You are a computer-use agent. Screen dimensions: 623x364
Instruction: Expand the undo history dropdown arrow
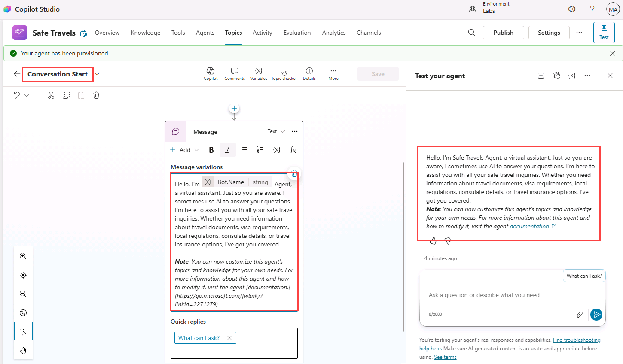click(27, 95)
